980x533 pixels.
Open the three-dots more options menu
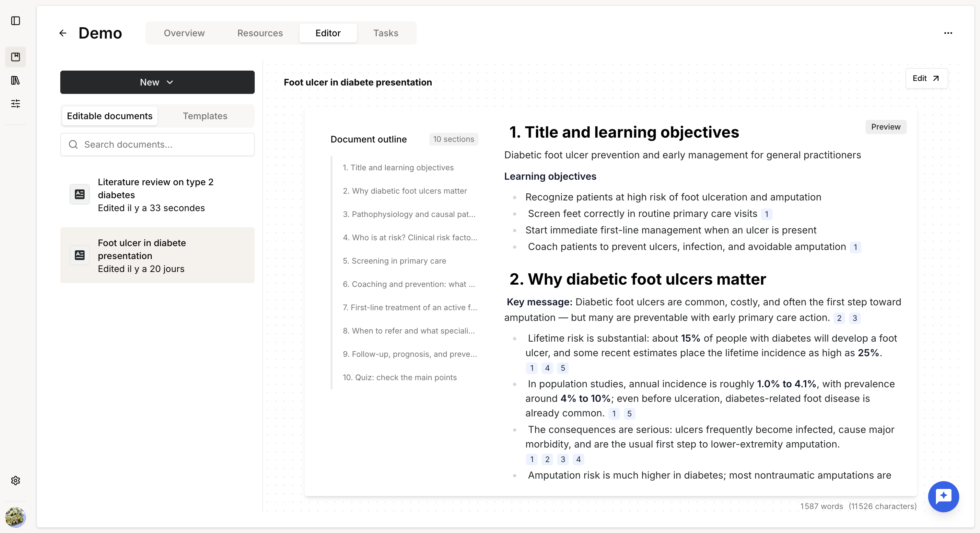948,33
